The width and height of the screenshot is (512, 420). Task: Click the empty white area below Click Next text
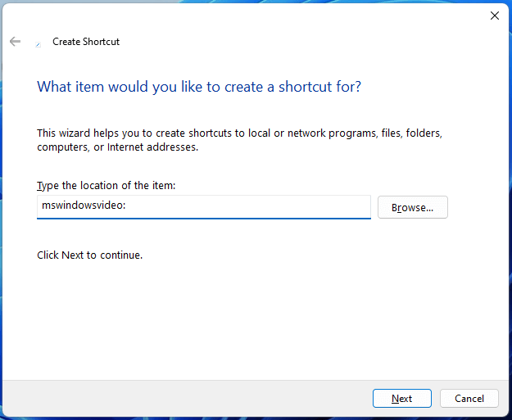click(x=255, y=320)
